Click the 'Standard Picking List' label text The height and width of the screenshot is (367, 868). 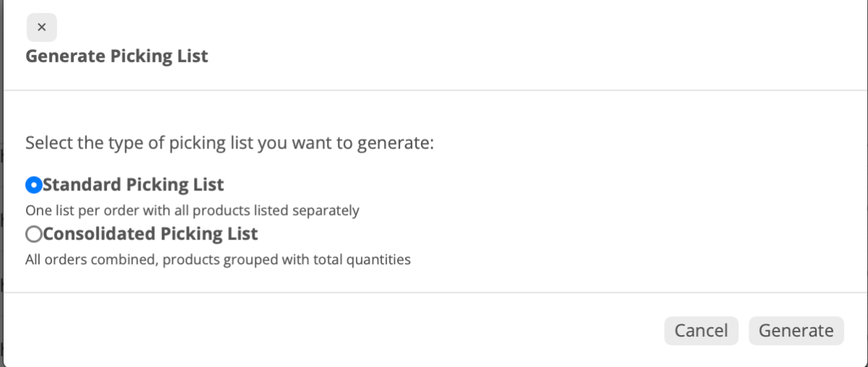[x=133, y=185]
